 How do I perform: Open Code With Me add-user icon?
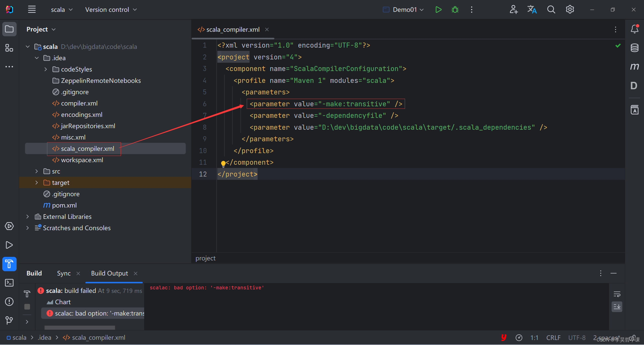[513, 10]
